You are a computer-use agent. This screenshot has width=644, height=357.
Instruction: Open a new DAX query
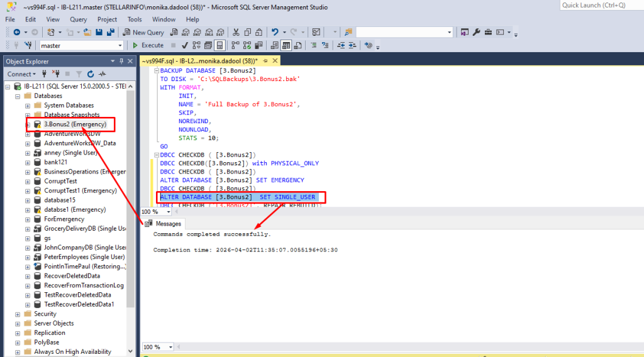click(x=221, y=33)
